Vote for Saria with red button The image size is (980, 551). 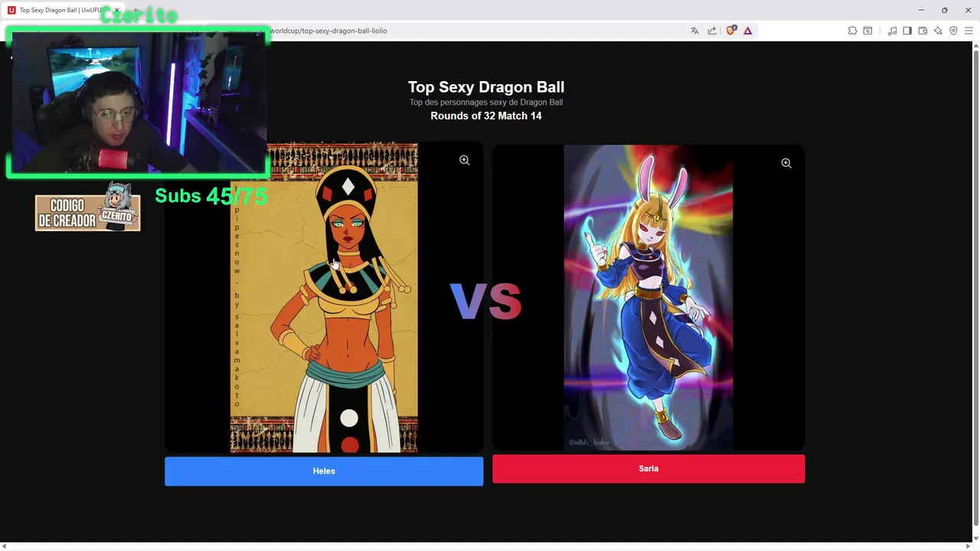pos(648,468)
